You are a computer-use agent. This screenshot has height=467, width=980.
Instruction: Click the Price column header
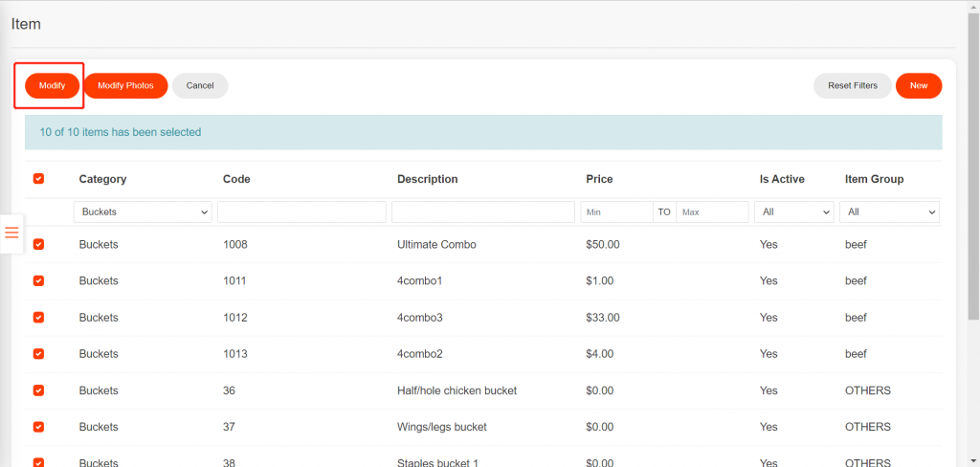click(x=599, y=179)
